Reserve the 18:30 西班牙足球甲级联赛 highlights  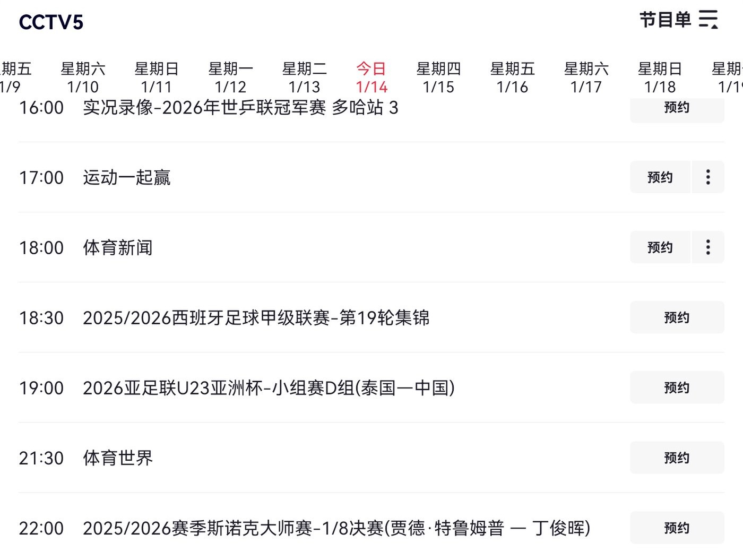click(677, 317)
